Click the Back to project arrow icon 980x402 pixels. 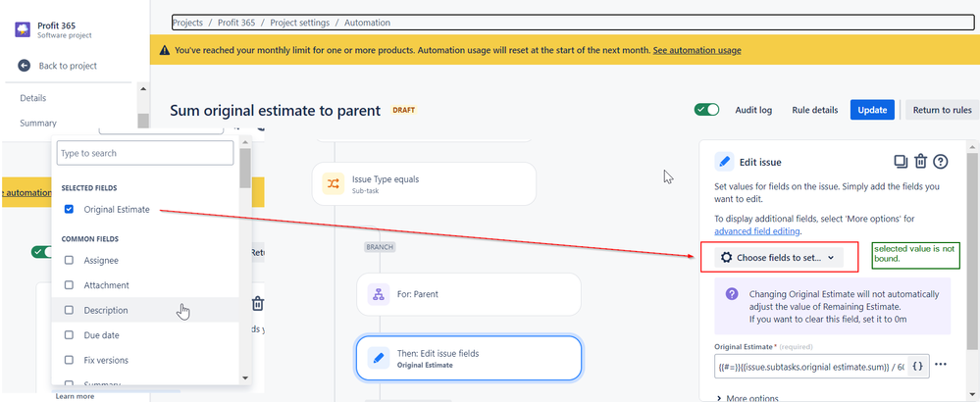click(24, 66)
